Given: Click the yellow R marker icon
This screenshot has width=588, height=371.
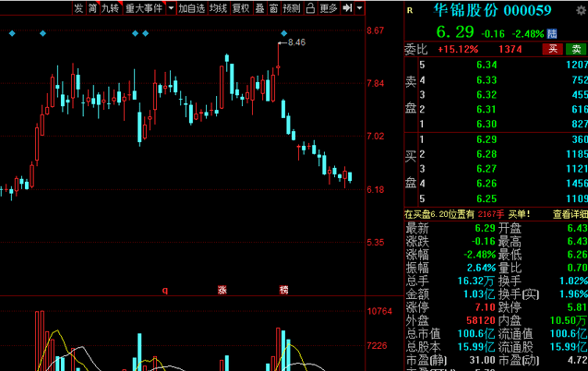Looking at the screenshot, I should click(x=410, y=10).
